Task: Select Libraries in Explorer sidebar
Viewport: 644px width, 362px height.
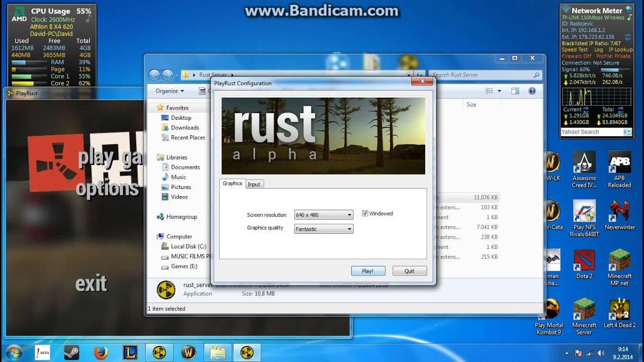Action: point(177,157)
